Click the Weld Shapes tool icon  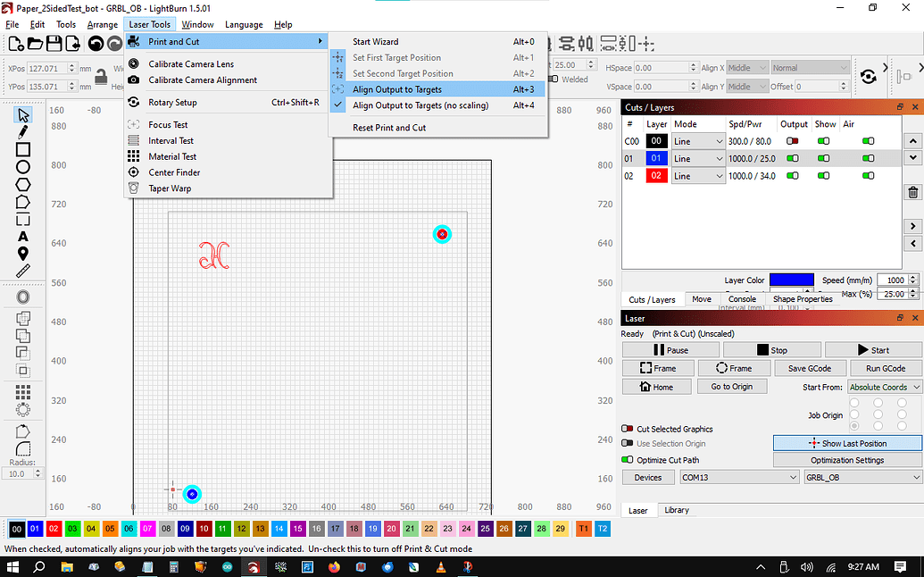coord(23,319)
